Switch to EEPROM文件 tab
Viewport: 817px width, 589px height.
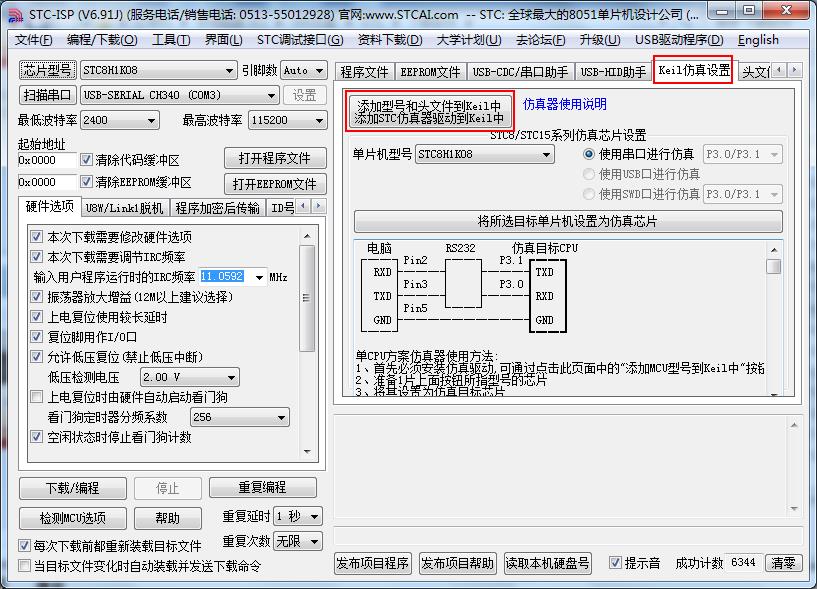[x=430, y=72]
